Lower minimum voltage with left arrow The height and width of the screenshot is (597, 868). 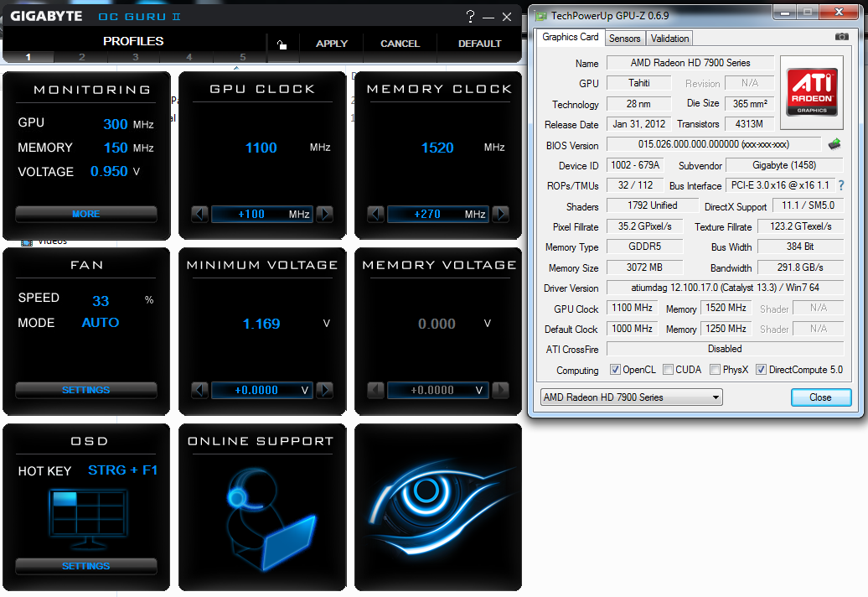click(199, 391)
